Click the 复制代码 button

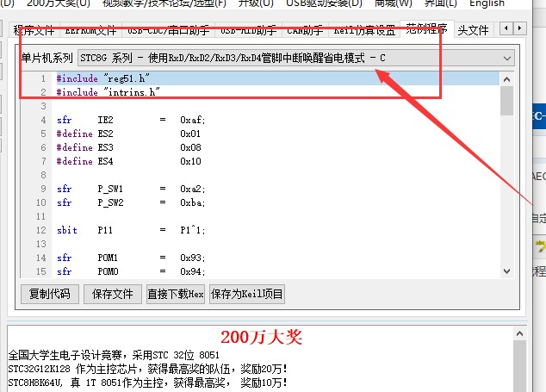pyautogui.click(x=50, y=294)
